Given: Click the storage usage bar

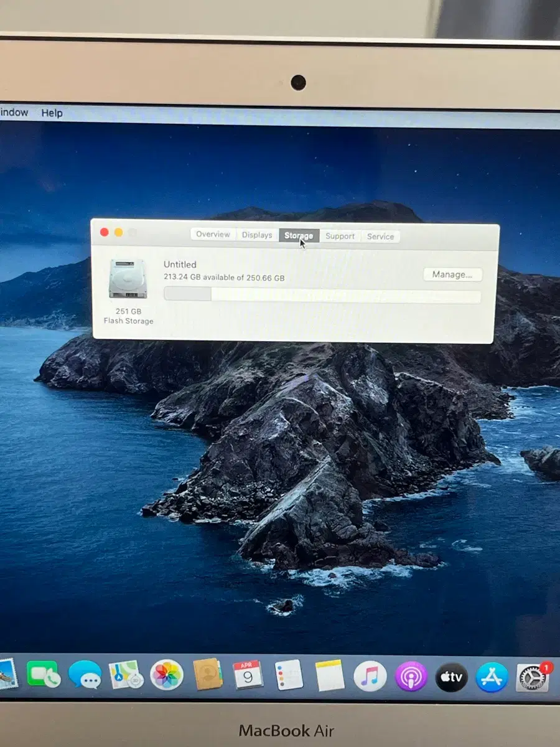Looking at the screenshot, I should (x=322, y=295).
